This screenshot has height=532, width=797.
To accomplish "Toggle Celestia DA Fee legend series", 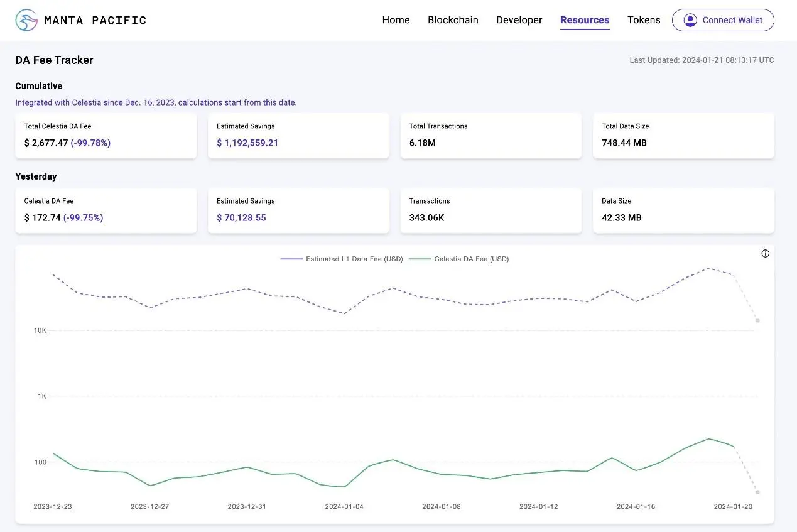I will 459,259.
